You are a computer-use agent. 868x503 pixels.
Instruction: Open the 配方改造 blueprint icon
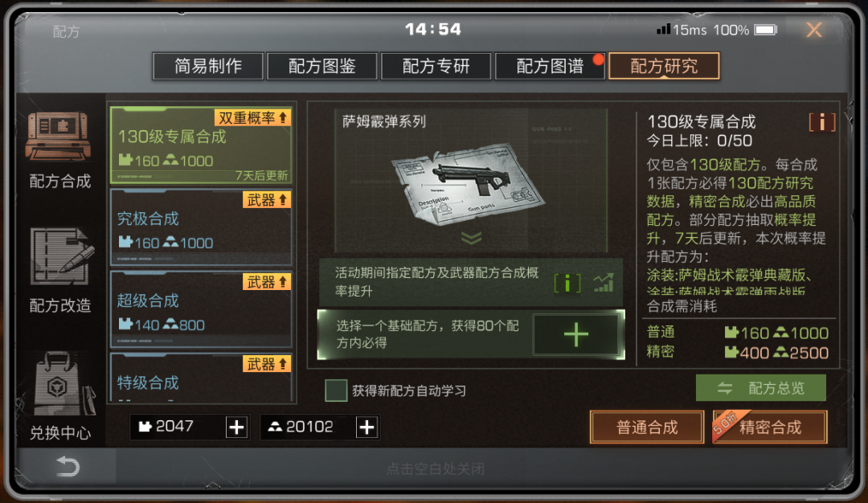pyautogui.click(x=61, y=257)
